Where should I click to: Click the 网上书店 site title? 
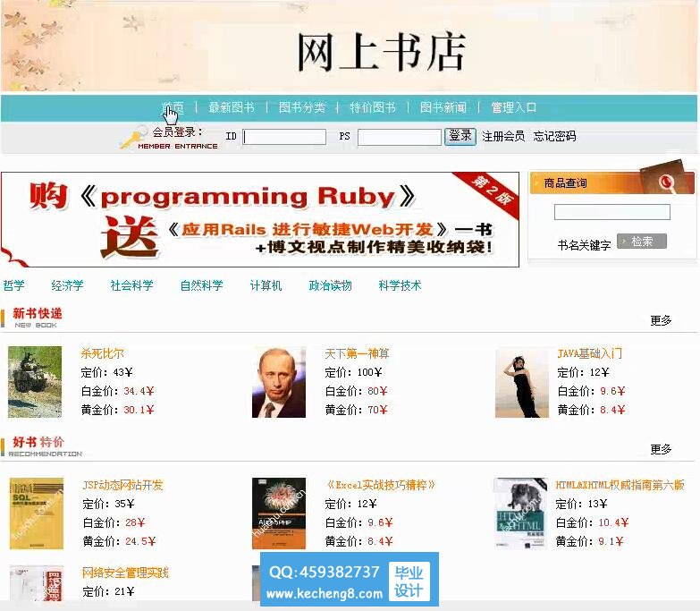[381, 52]
